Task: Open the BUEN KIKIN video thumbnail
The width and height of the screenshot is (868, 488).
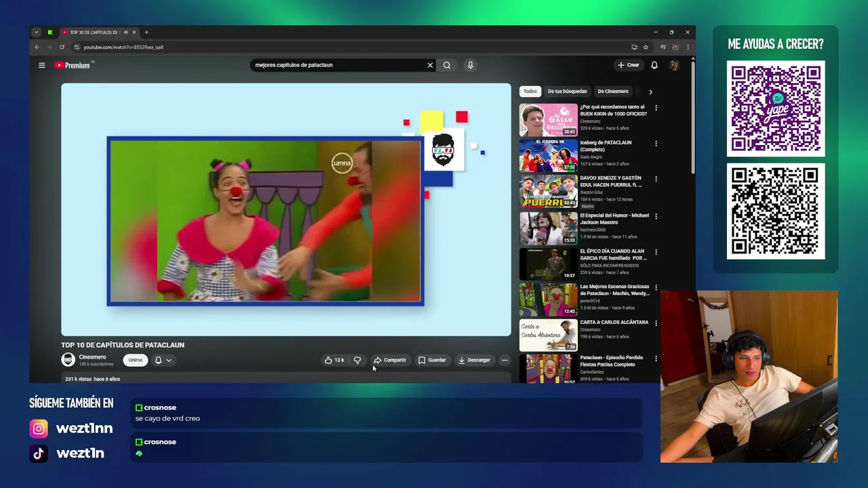Action: (x=549, y=120)
